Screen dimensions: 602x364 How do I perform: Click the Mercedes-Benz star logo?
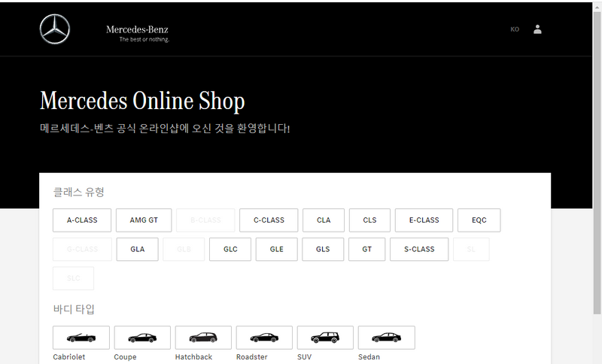[55, 29]
